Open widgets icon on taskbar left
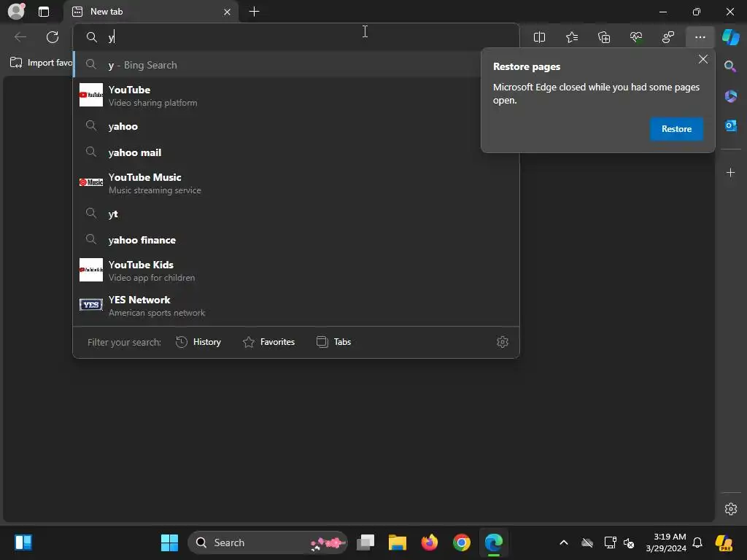The width and height of the screenshot is (747, 560). [23, 542]
